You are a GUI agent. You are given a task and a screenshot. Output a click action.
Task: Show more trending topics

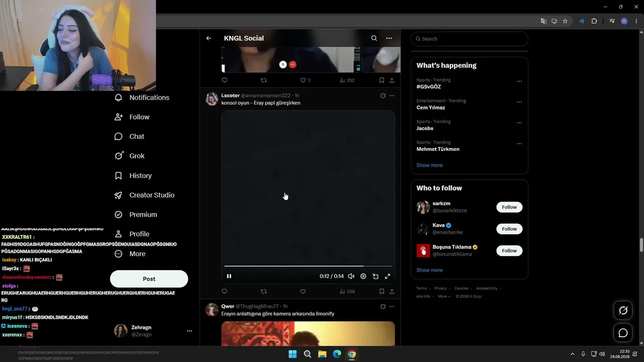(430, 165)
